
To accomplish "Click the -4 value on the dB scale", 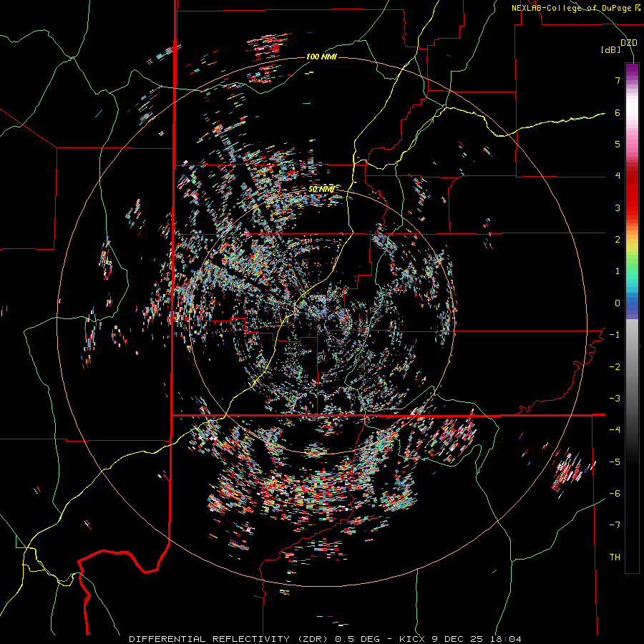I will 615,430.
